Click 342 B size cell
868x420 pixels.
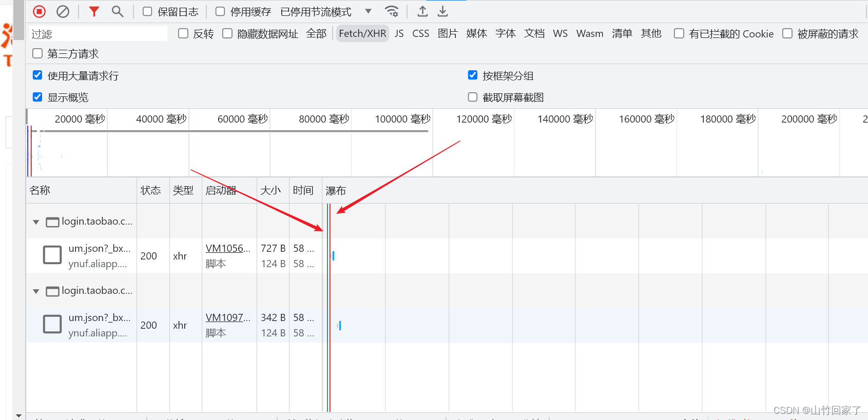tap(273, 317)
